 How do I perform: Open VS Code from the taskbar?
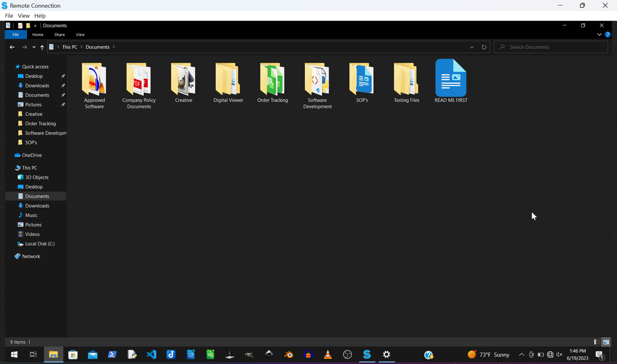tap(151, 355)
